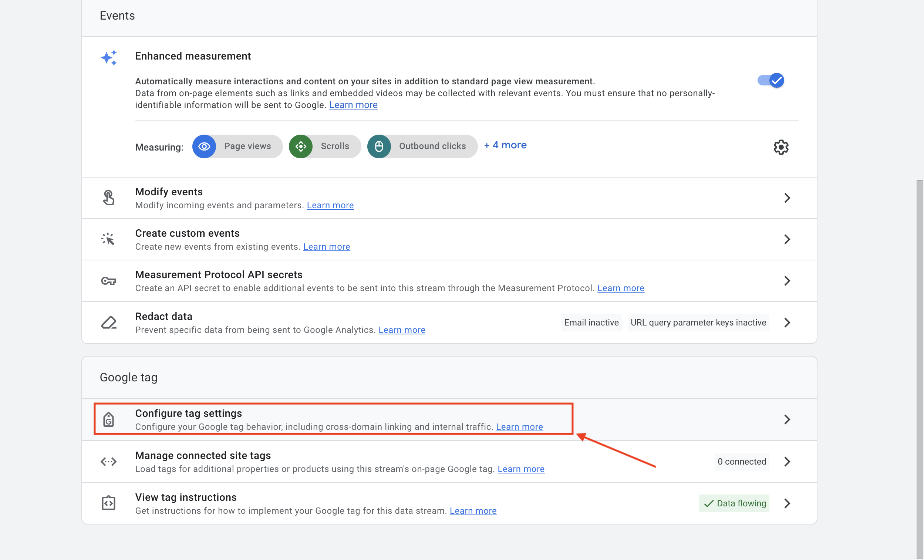The width and height of the screenshot is (924, 560).
Task: Click the Configure tag settings tag icon
Action: coord(109,419)
